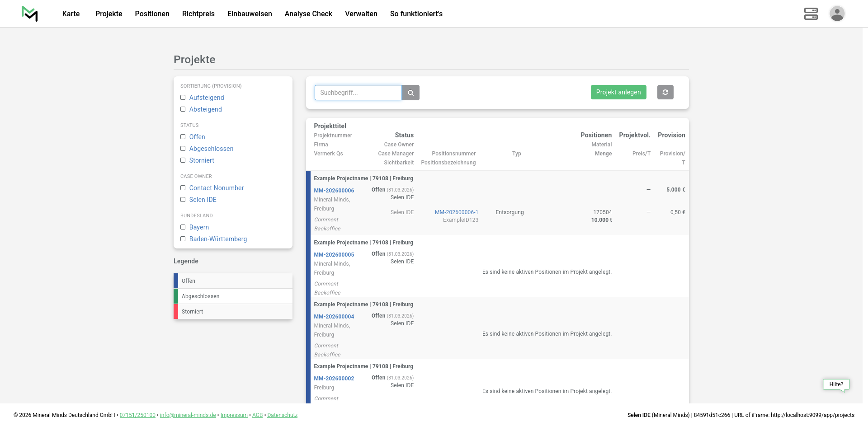Click the red Storniert legend swatch
The height and width of the screenshot is (426, 868).
[176, 312]
